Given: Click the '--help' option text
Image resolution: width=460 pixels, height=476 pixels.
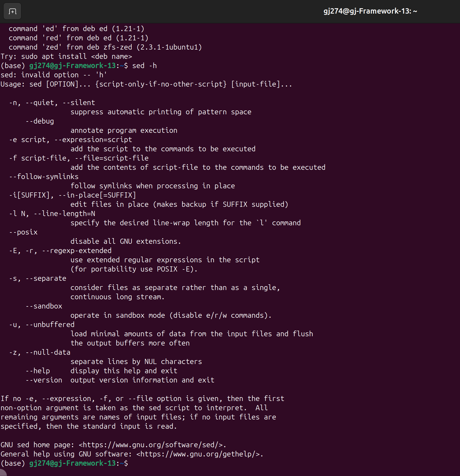Looking at the screenshot, I should tap(38, 371).
